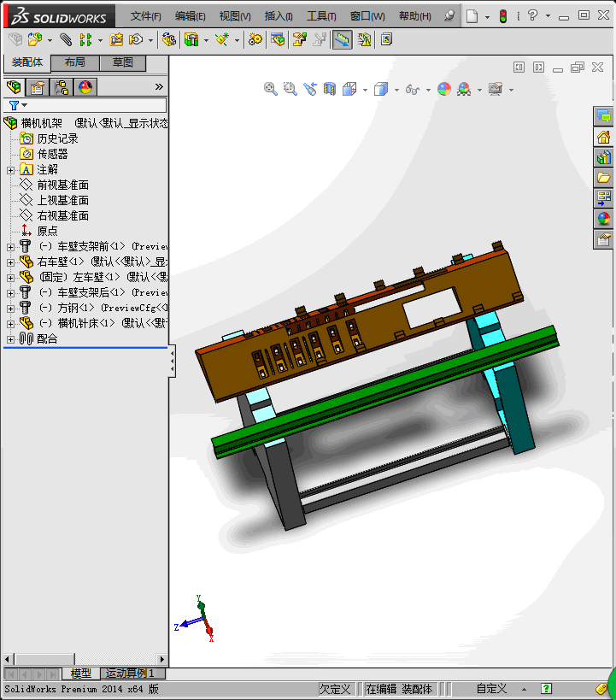Open the SolidWorks Forum task pane
Viewport: 616px width, 700px height.
(603, 116)
